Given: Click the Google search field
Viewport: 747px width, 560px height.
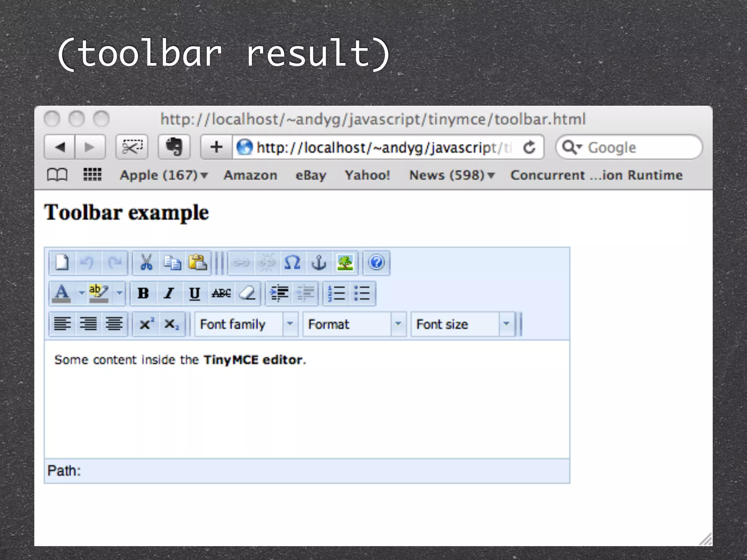Looking at the screenshot, I should pyautogui.click(x=629, y=147).
